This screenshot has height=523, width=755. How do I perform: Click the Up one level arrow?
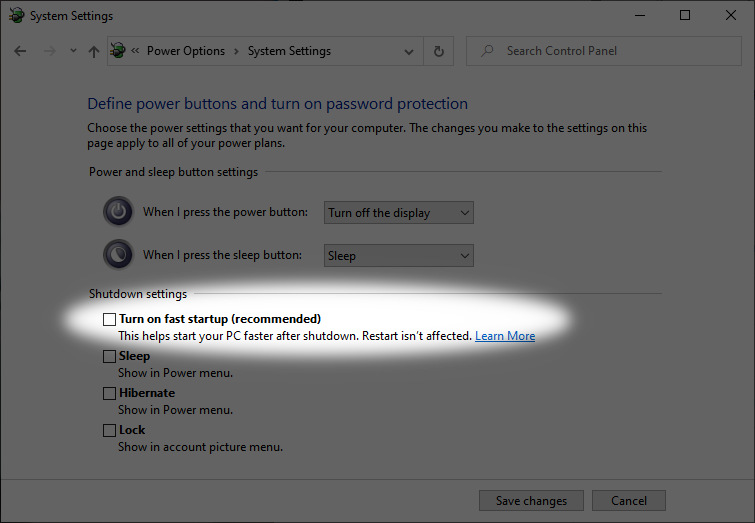tap(93, 51)
